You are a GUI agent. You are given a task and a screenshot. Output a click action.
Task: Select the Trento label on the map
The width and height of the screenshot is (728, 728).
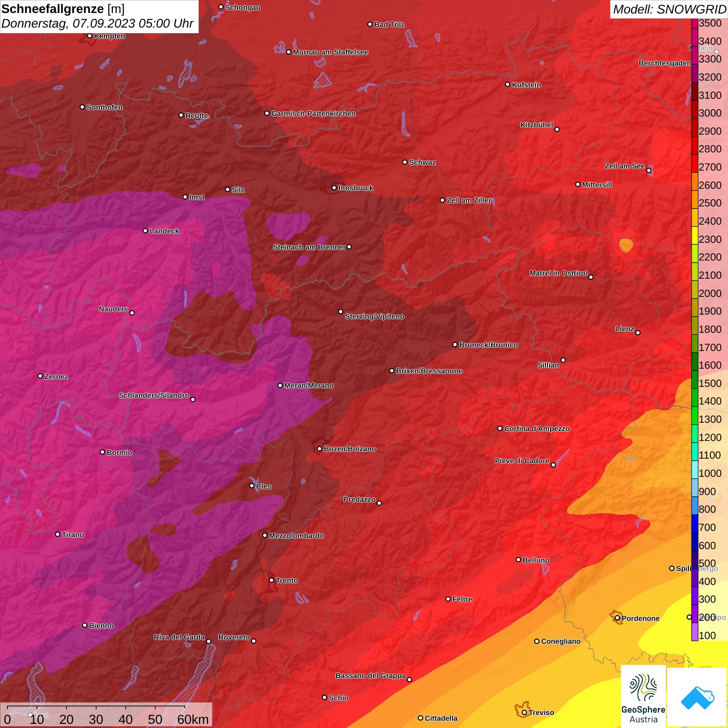pos(287,580)
